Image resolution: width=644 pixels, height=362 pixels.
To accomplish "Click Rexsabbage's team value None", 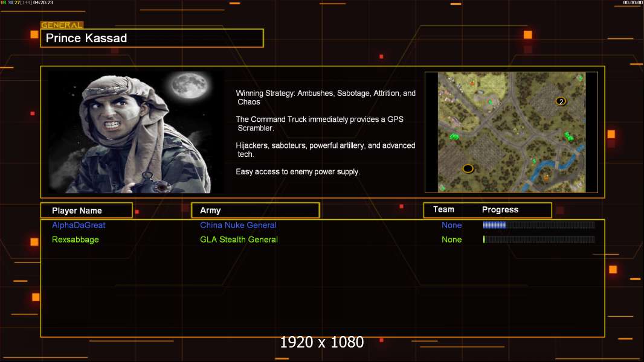I will (451, 240).
